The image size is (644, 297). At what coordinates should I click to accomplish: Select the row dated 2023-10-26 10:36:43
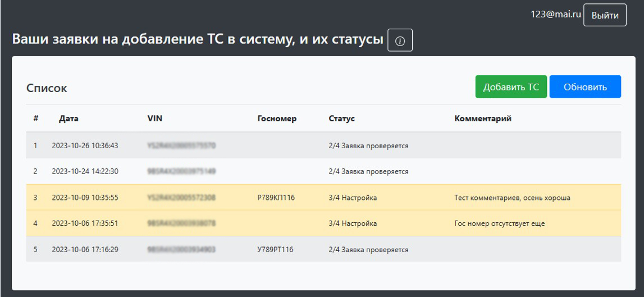85,146
